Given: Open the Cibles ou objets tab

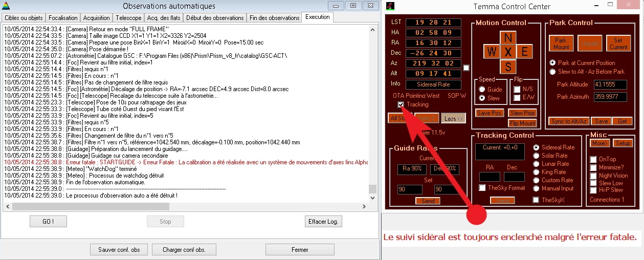Looking at the screenshot, I should pos(24,18).
